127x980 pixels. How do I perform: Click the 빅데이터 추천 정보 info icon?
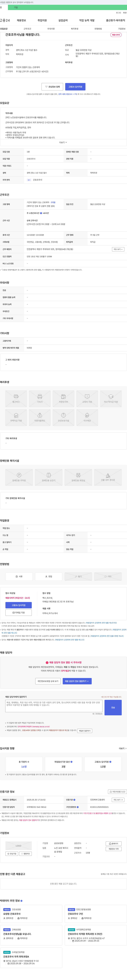21,901
